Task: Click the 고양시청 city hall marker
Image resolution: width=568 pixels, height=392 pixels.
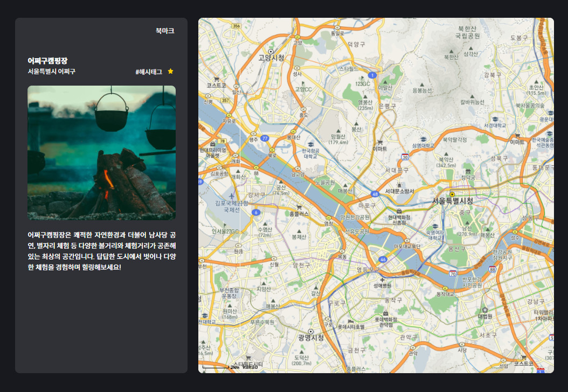Action: click(271, 51)
